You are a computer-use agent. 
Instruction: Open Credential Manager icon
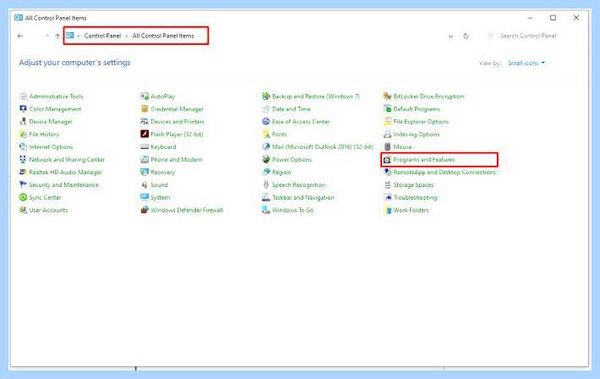[x=145, y=109]
